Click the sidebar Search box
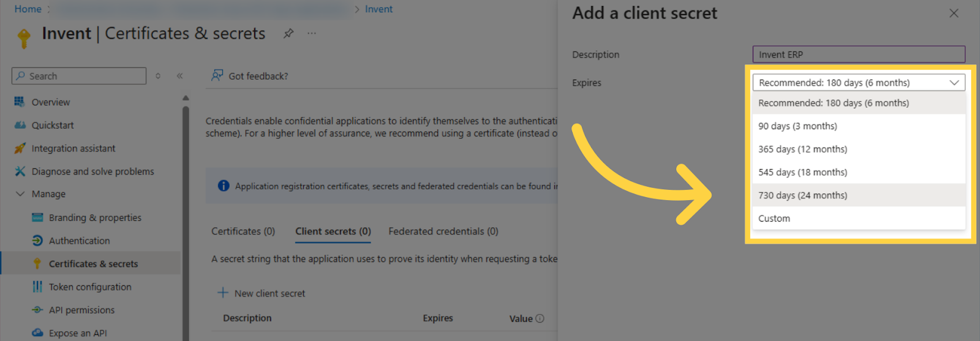This screenshot has height=341, width=980. (x=79, y=76)
